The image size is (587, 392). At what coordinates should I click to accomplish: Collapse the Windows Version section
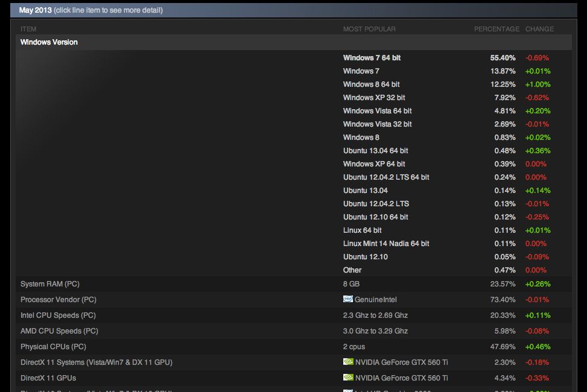[x=293, y=42]
